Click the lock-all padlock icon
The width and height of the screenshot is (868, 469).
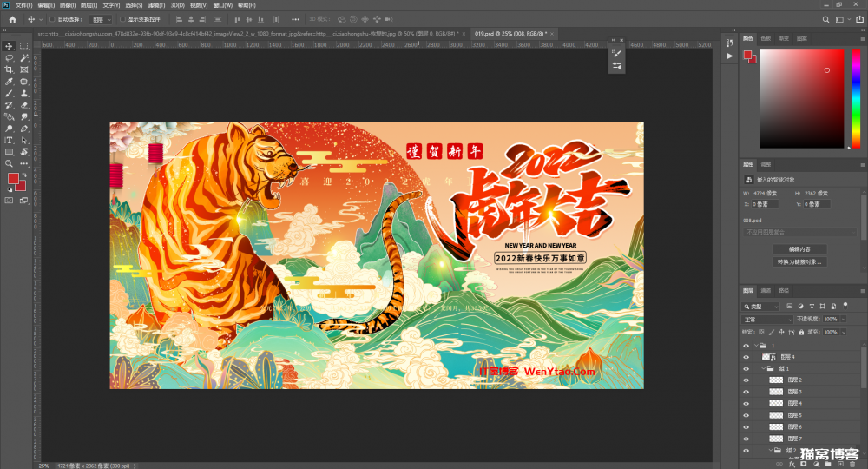tap(801, 333)
